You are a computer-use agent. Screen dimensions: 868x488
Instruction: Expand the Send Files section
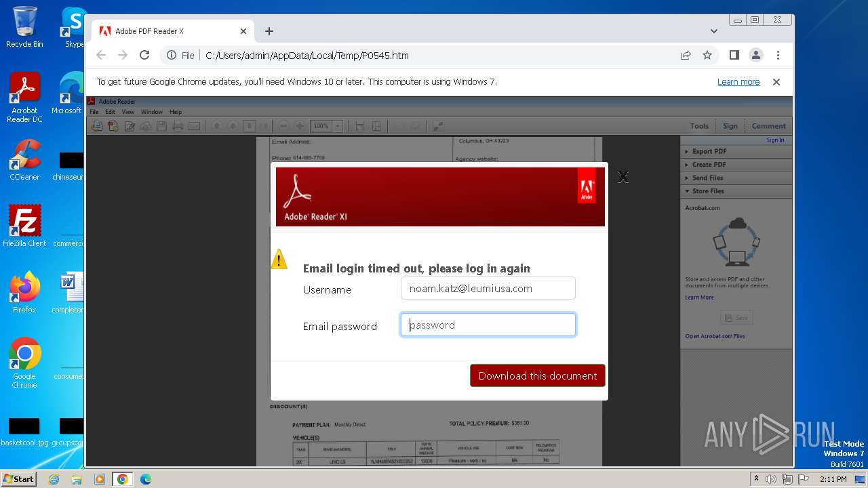tap(736, 178)
